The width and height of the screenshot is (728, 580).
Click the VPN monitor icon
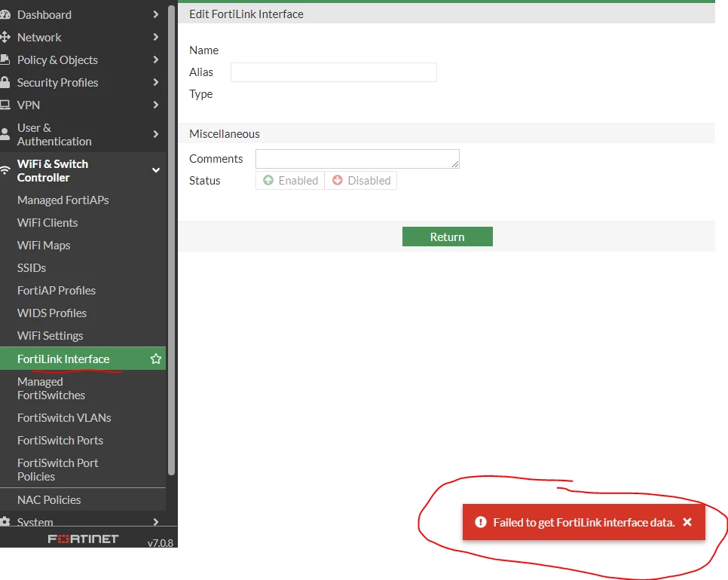(5, 105)
